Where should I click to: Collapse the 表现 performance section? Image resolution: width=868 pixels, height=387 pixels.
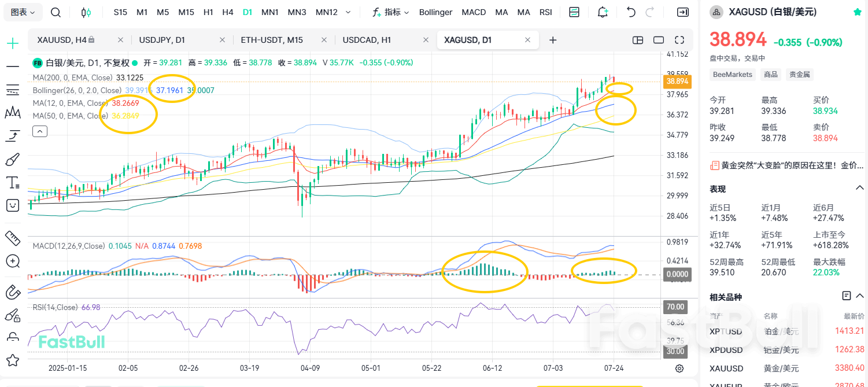tap(859, 187)
